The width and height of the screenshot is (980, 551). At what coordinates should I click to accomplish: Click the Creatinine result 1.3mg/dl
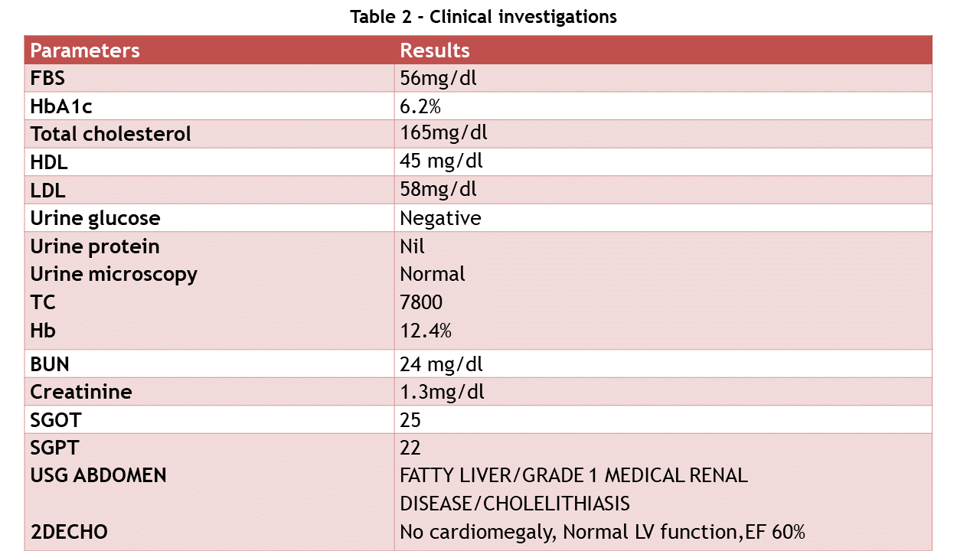[442, 392]
